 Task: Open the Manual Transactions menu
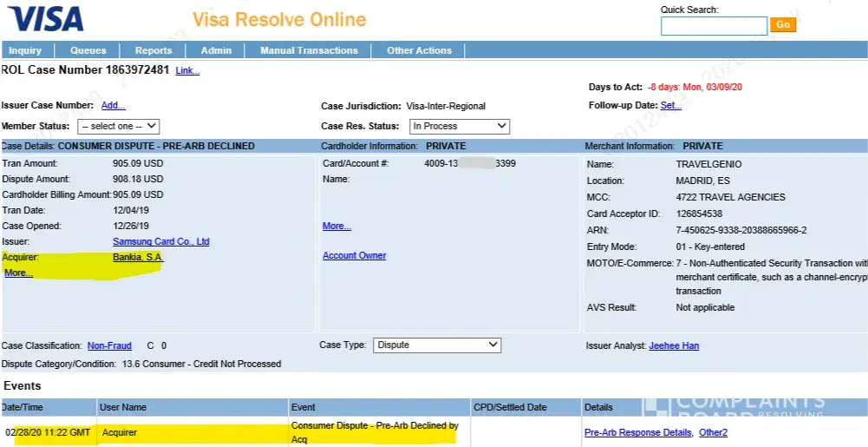pos(309,50)
